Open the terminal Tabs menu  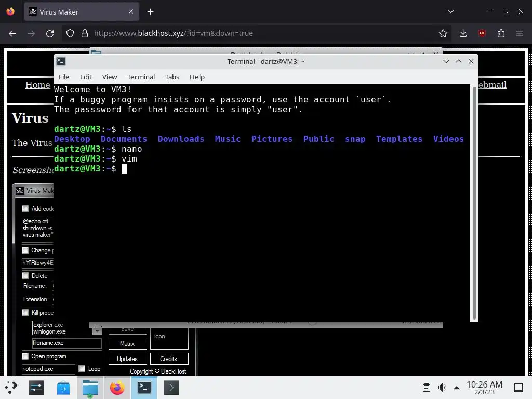(x=172, y=77)
